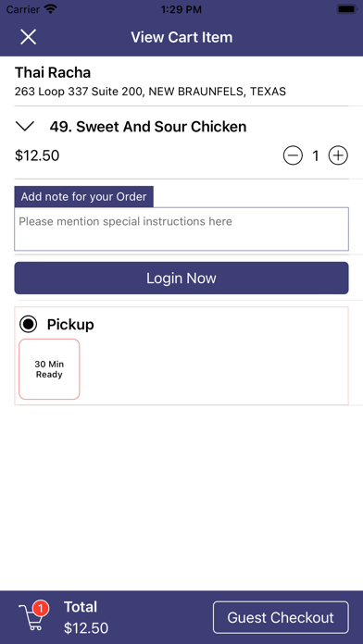Tap the View Cart Item header title

pos(181,37)
